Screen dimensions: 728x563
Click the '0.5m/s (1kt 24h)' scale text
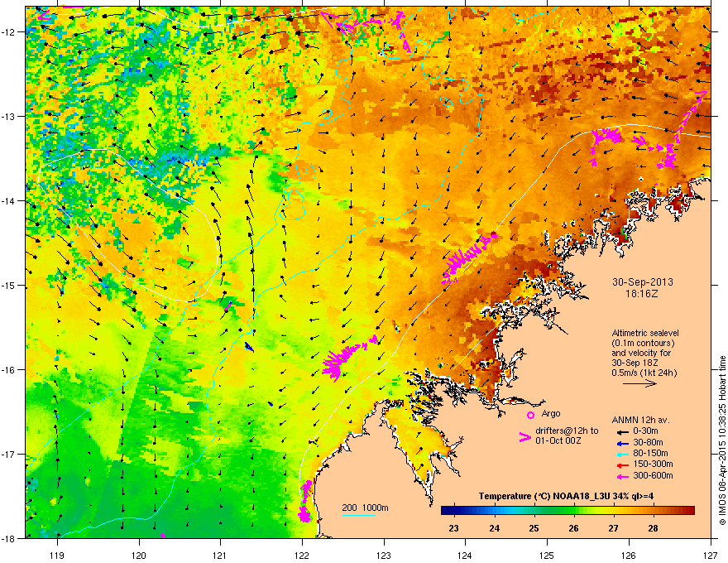pyautogui.click(x=644, y=373)
